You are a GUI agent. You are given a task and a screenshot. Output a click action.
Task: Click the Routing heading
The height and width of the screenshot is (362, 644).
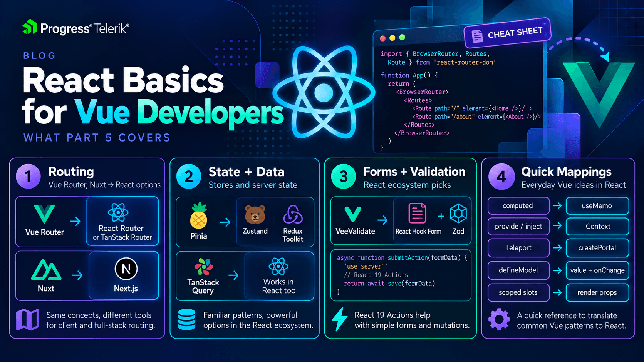[x=71, y=172]
